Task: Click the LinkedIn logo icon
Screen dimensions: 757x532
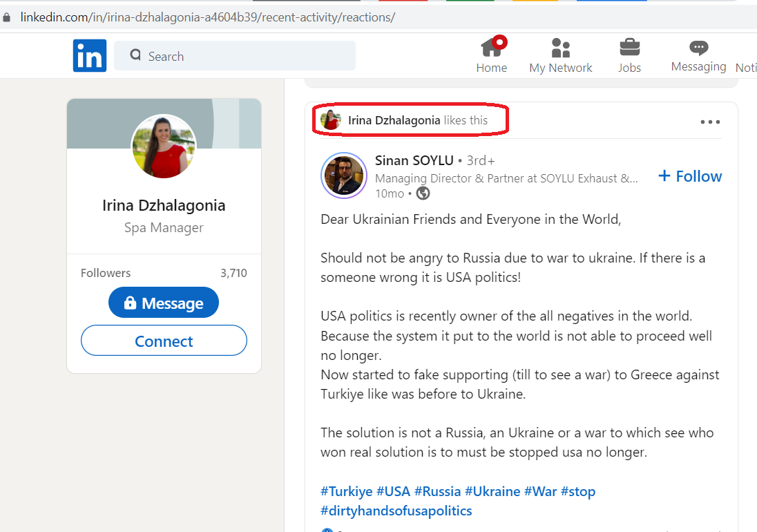Action: pos(90,55)
